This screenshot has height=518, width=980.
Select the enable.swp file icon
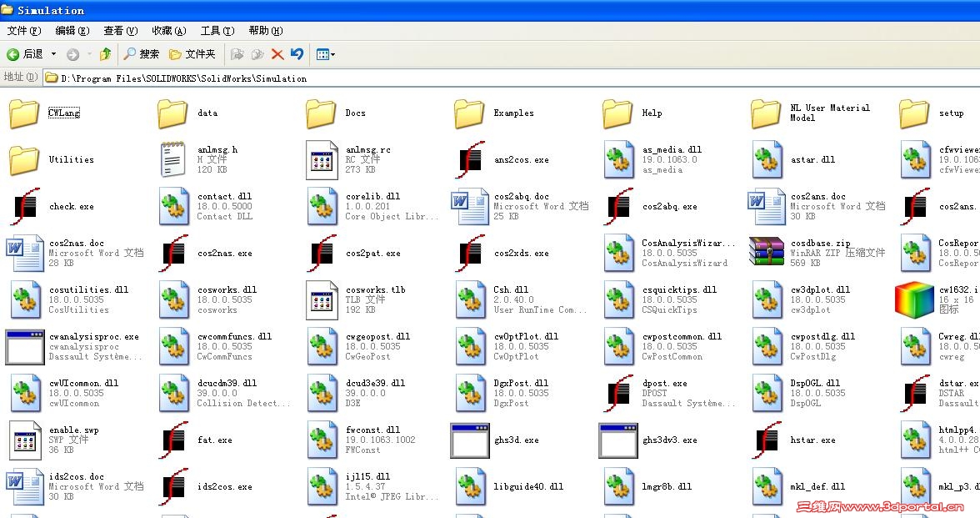point(25,440)
